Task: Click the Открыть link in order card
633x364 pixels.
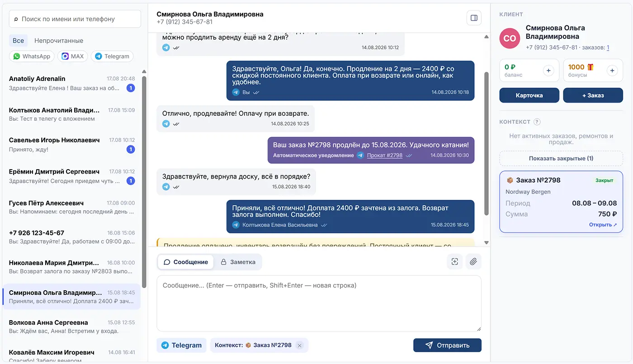Action: pos(603,225)
